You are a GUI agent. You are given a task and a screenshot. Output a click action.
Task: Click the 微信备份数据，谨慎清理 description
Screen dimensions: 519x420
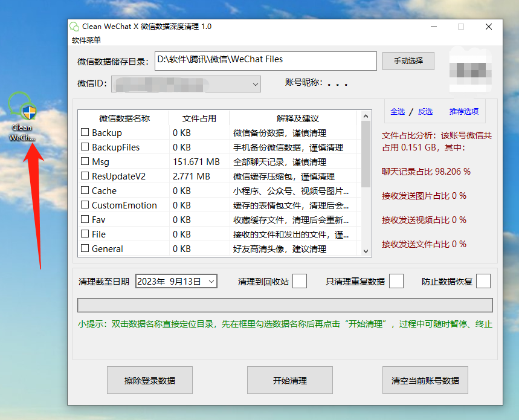280,133
